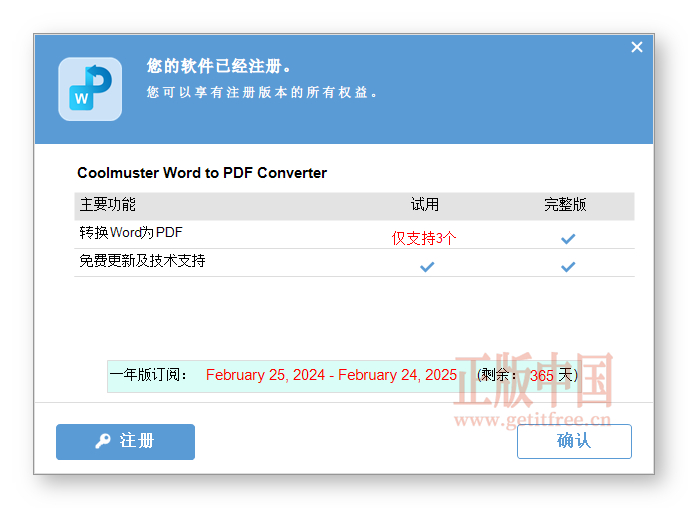Click the 一年版订阅 label

[x=148, y=375]
